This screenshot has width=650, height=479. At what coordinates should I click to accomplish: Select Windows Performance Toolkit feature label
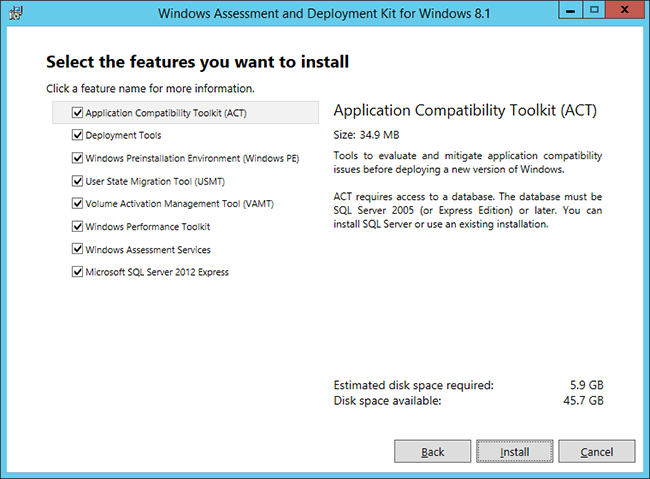click(x=147, y=227)
